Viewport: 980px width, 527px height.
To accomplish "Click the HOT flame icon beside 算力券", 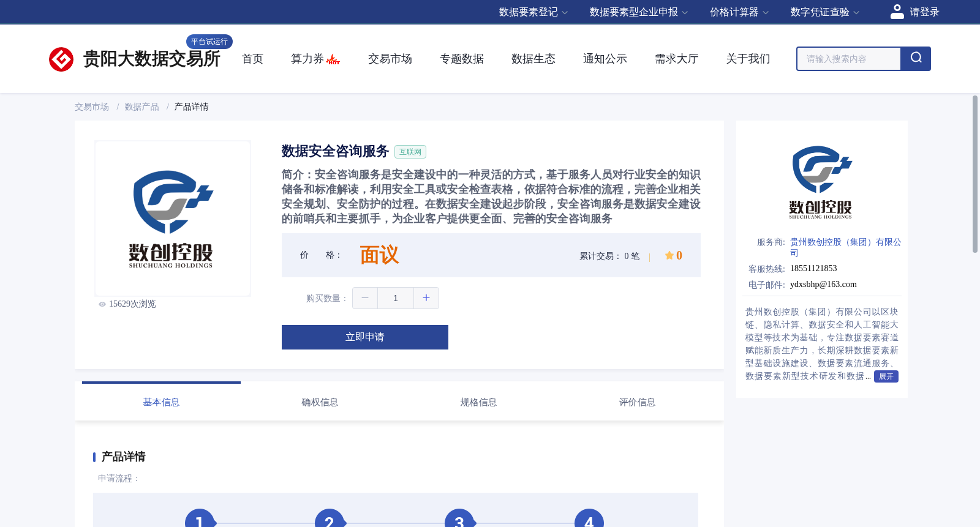I will pyautogui.click(x=333, y=59).
